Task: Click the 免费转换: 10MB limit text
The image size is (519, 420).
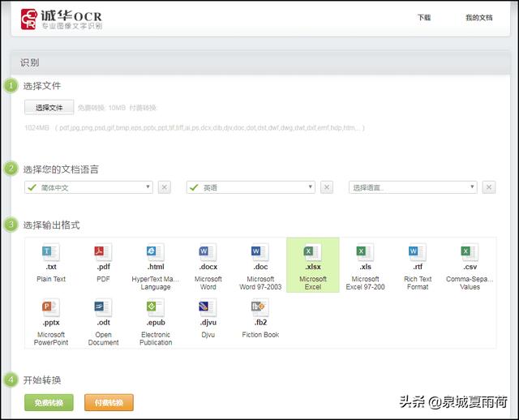Action: pyautogui.click(x=102, y=108)
